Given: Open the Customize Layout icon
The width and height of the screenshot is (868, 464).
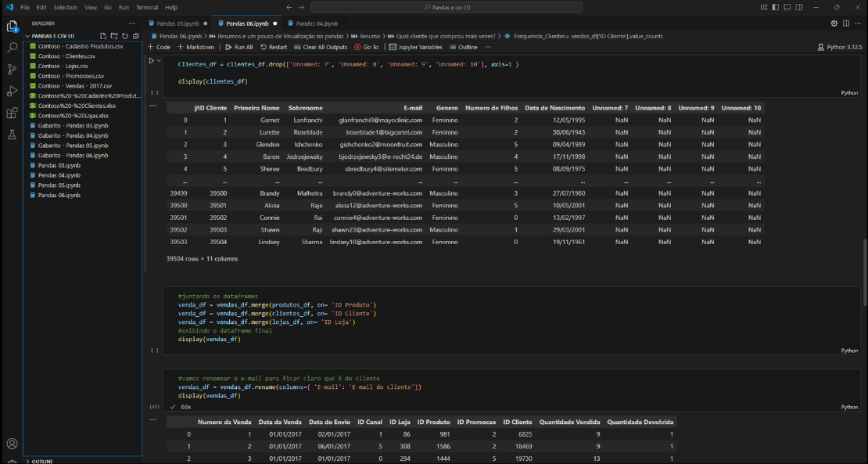Looking at the screenshot, I should 764,7.
